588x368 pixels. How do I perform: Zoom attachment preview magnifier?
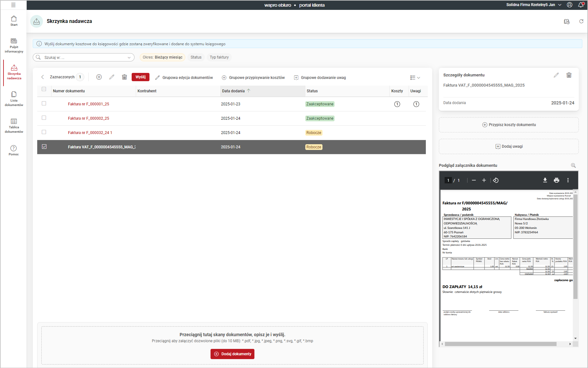(573, 165)
